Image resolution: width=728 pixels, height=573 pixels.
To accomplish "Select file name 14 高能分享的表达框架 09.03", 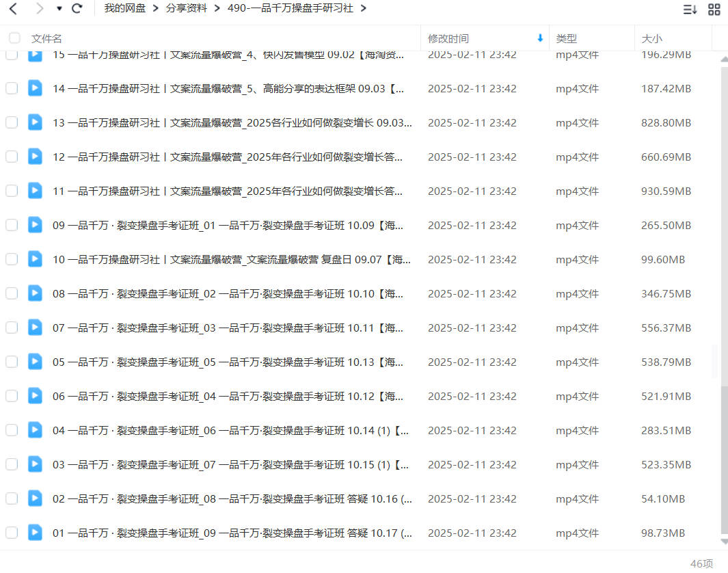I will (x=228, y=89).
